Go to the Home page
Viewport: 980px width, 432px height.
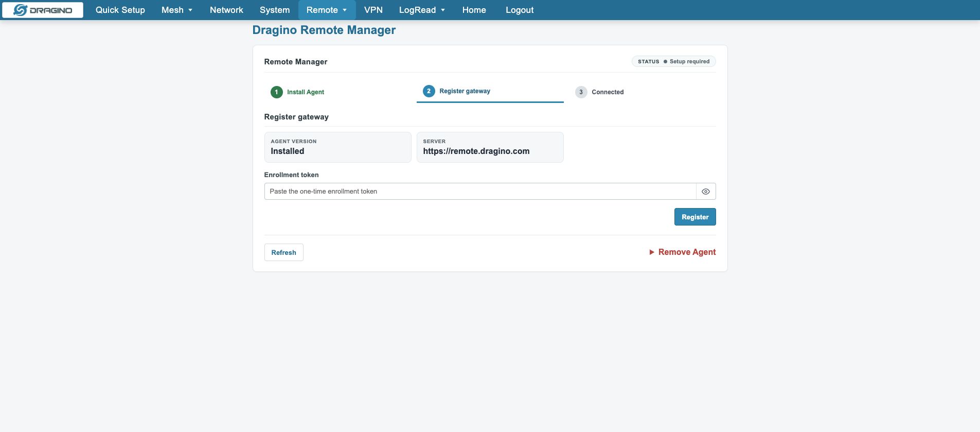click(474, 10)
